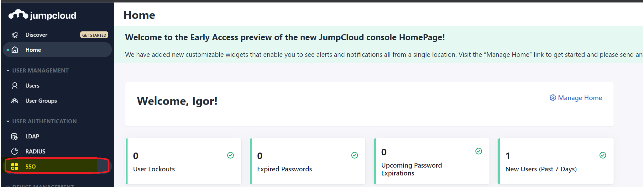This screenshot has height=188, width=644.
Task: Open the SSO menu item
Action: (x=57, y=166)
